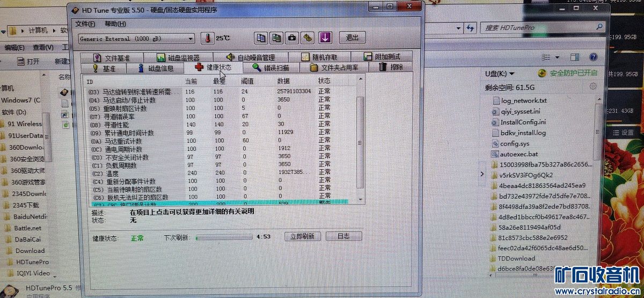Click the 安全防护已开启 link
644x298 pixels.
pyautogui.click(x=573, y=73)
